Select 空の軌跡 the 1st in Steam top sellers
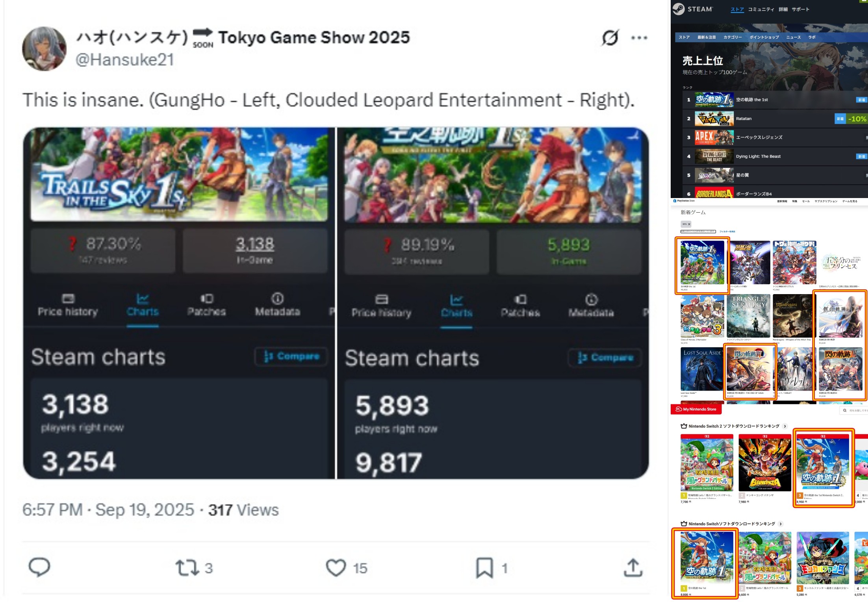 pyautogui.click(x=774, y=100)
